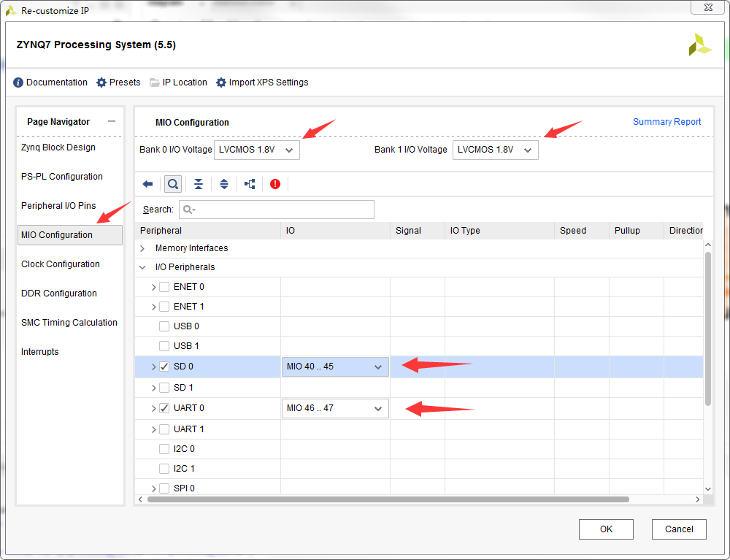
Task: Go to SMC Timing Calculation page
Action: pyautogui.click(x=69, y=323)
